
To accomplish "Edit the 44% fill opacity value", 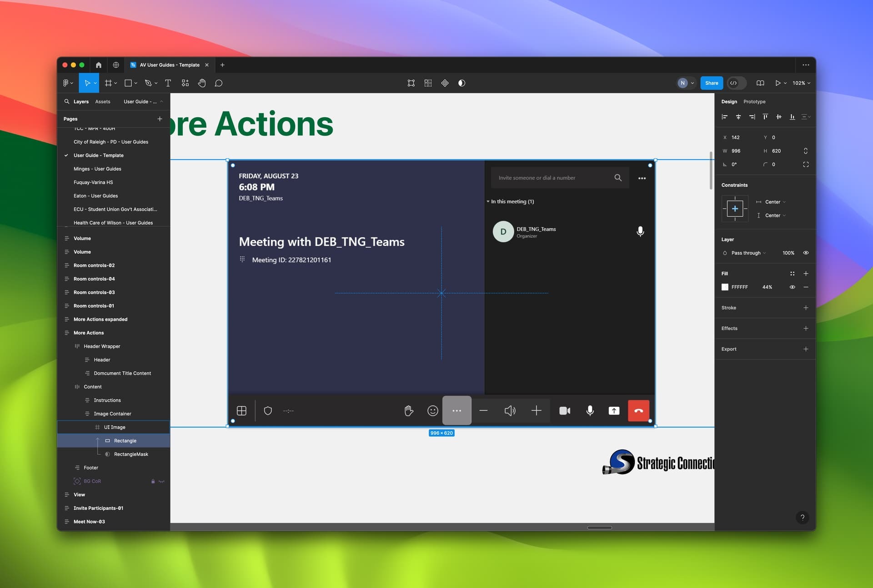I will pyautogui.click(x=767, y=287).
